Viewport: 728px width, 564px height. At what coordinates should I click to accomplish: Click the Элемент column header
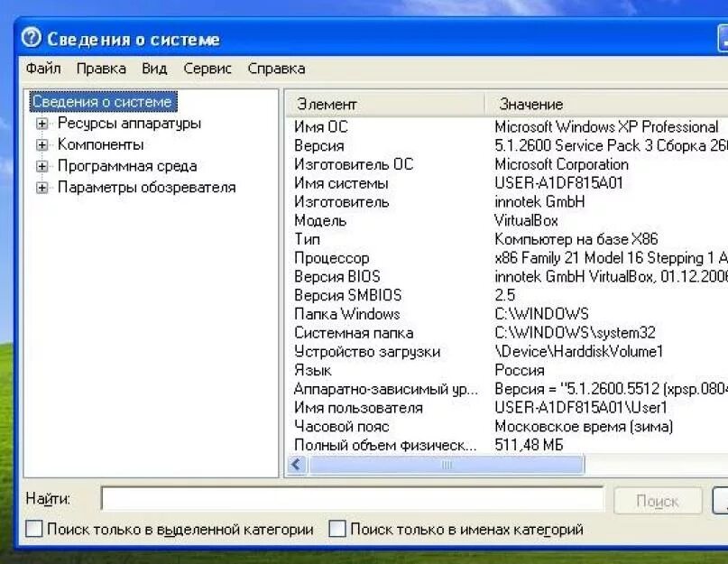pos(385,104)
